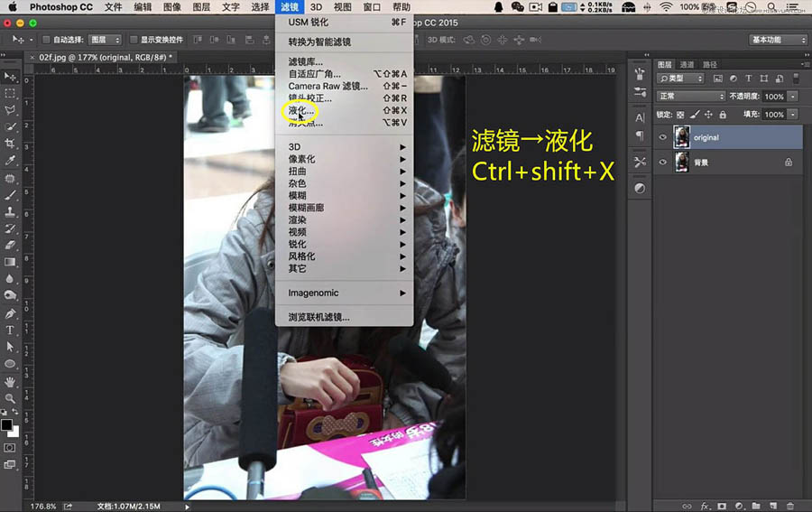Select the Path Selection tool
812x512 pixels.
point(10,347)
